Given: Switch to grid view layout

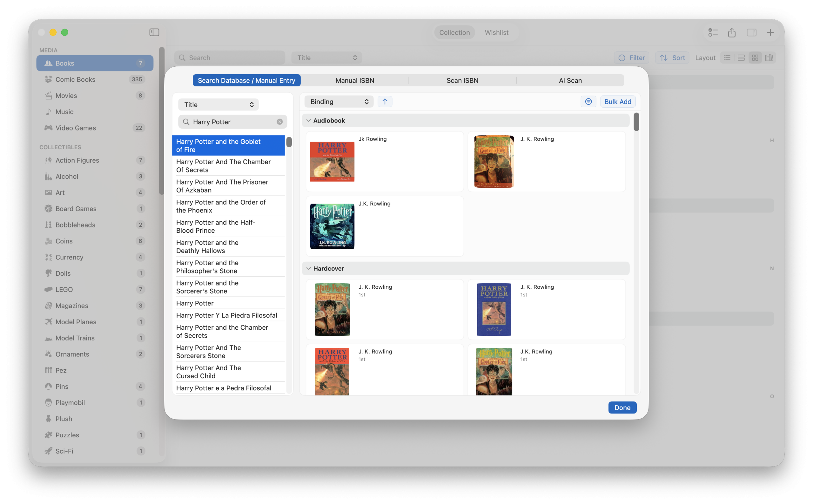Looking at the screenshot, I should (x=755, y=57).
